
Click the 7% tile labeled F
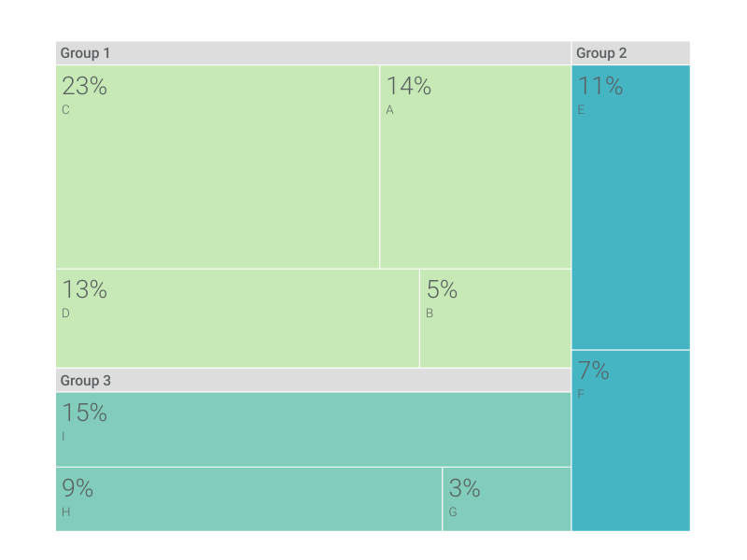coord(631,441)
